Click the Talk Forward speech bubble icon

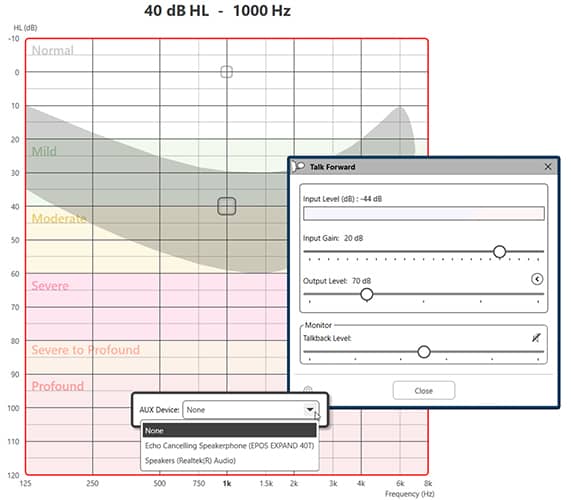(299, 166)
